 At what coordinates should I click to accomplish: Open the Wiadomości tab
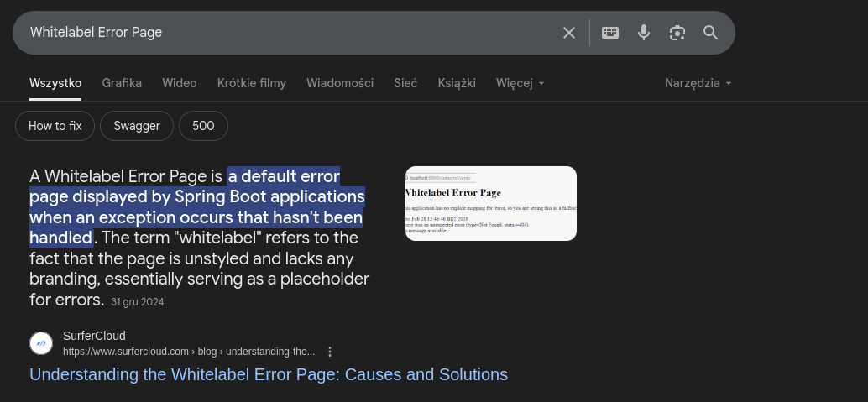340,83
